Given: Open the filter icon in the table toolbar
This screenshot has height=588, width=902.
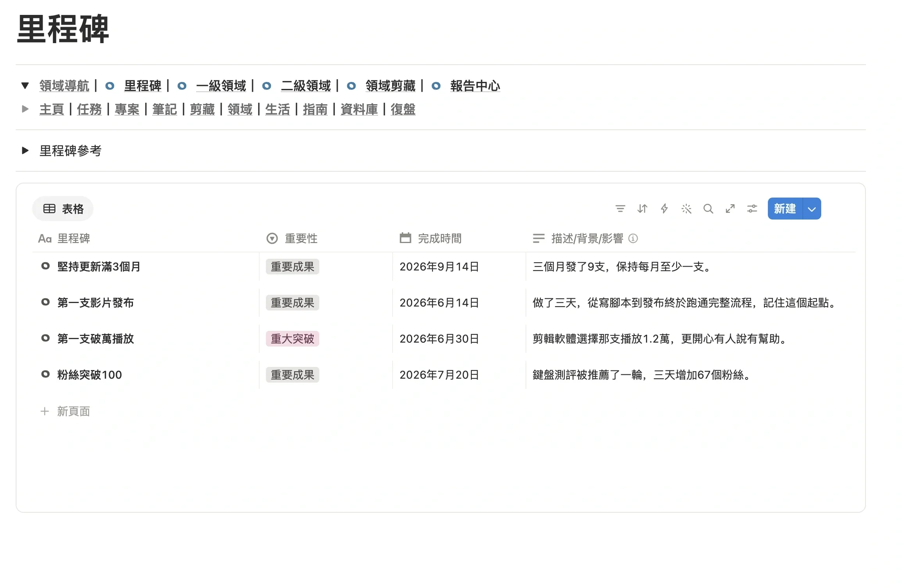Looking at the screenshot, I should [x=620, y=209].
